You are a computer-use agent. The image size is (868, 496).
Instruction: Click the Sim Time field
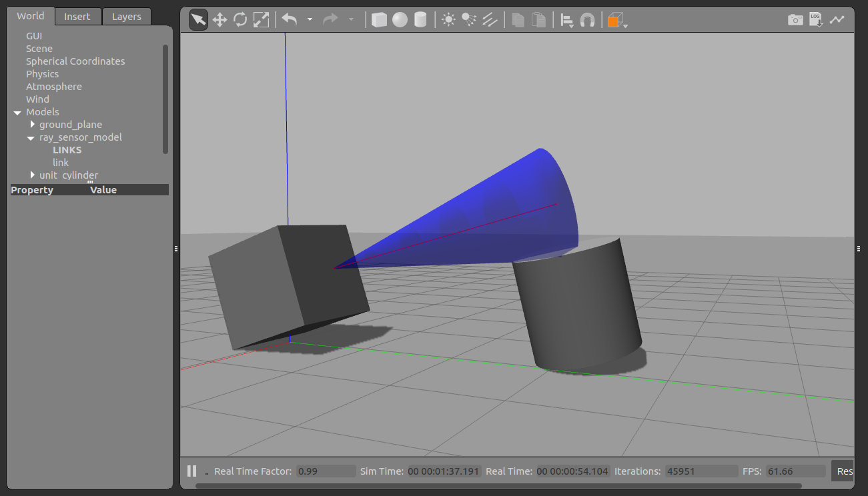pos(445,471)
